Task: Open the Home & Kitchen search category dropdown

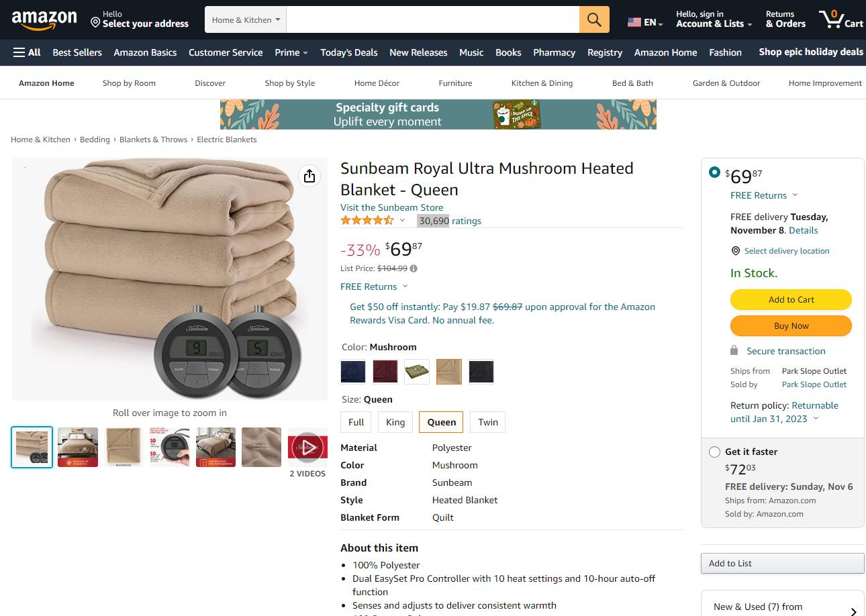Action: (244, 19)
